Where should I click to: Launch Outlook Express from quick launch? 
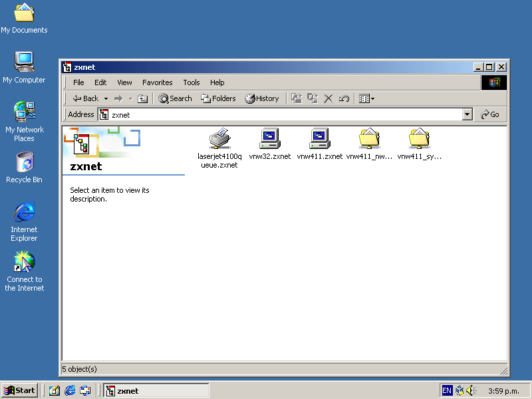click(85, 390)
